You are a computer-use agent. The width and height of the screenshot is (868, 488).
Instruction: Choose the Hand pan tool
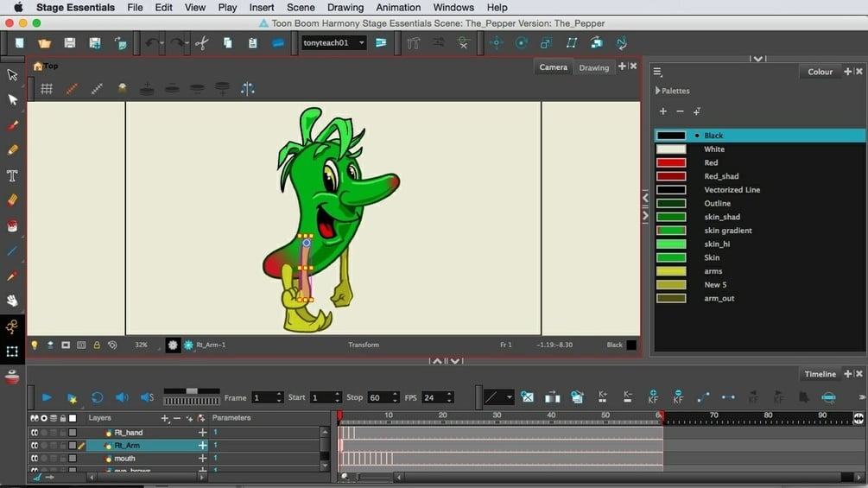point(12,301)
